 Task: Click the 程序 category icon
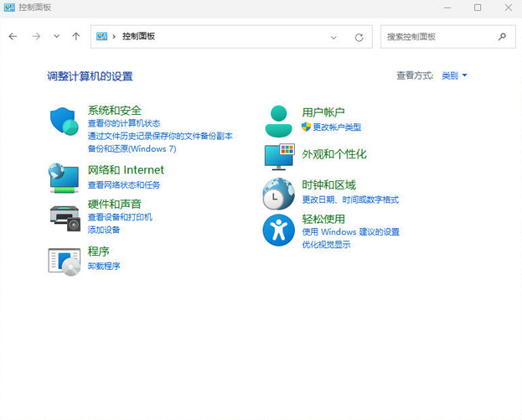coord(64,261)
